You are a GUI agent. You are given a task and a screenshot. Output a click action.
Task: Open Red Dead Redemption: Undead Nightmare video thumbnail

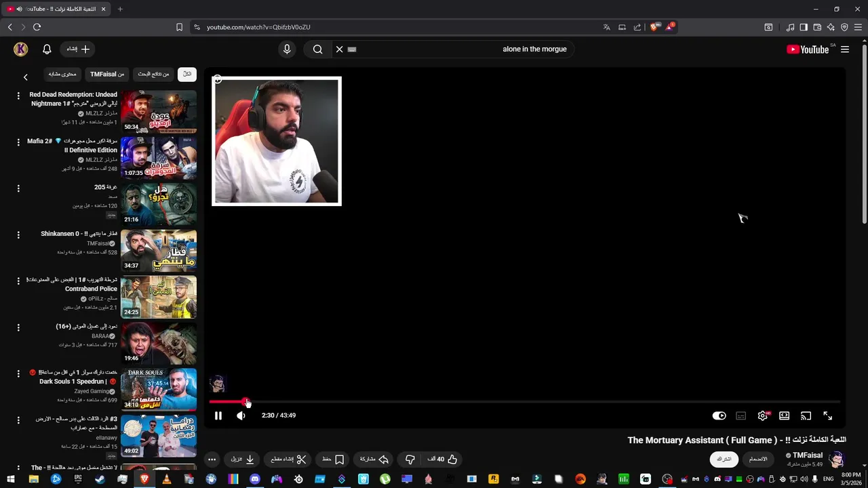(x=159, y=111)
